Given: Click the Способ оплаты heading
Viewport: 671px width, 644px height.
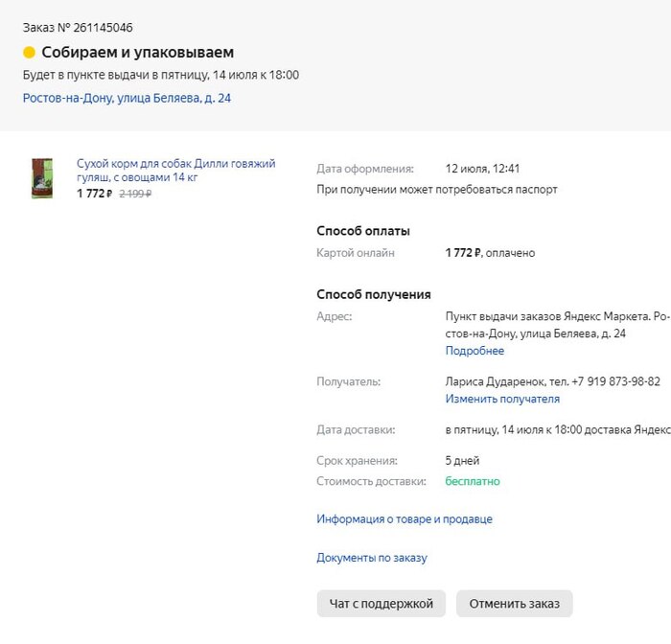Looking at the screenshot, I should click(363, 231).
